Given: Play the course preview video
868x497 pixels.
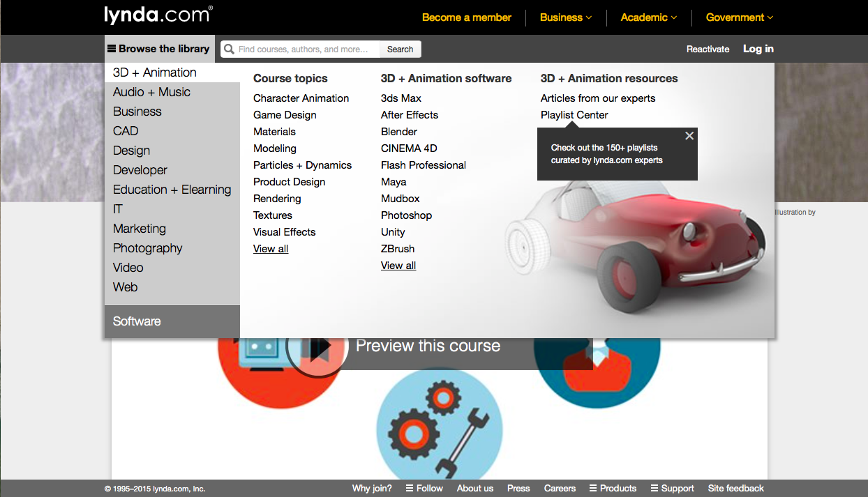Looking at the screenshot, I should click(x=317, y=346).
